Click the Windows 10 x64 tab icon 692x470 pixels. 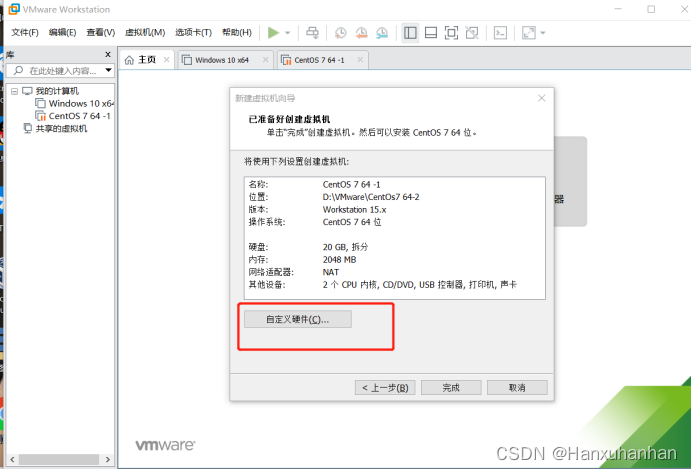tap(187, 60)
